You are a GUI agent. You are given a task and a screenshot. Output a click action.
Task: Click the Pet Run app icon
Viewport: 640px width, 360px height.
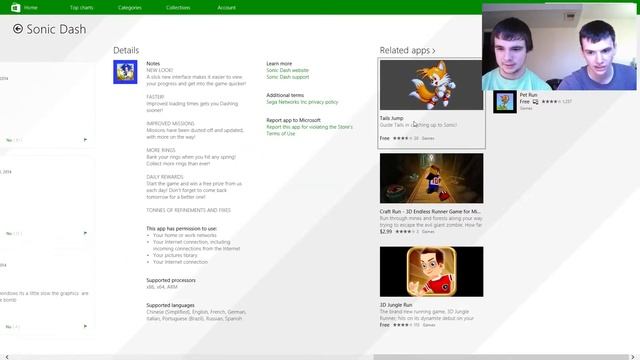click(505, 102)
